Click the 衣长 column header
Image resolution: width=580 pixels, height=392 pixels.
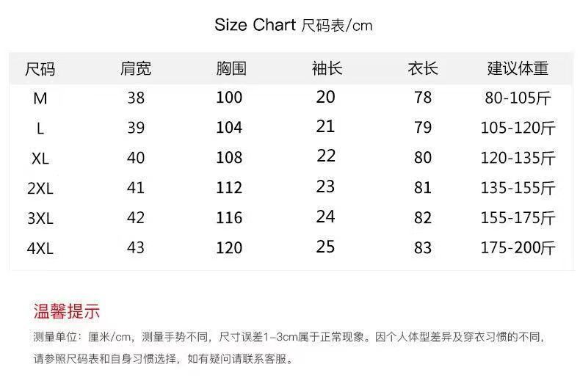click(x=423, y=68)
